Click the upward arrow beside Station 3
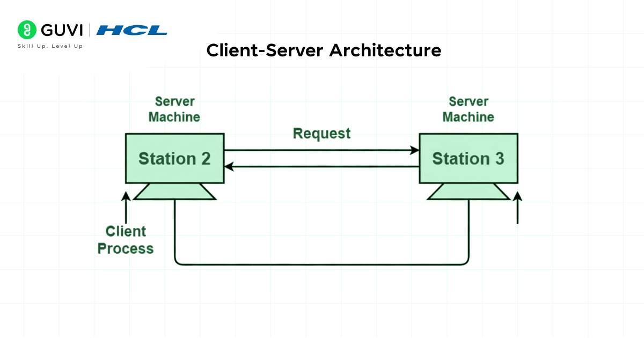The width and height of the screenshot is (644, 338). (x=517, y=209)
